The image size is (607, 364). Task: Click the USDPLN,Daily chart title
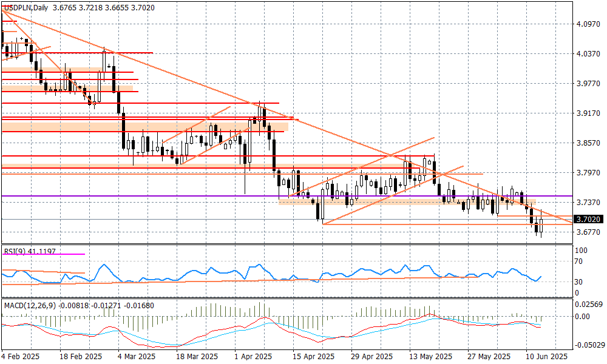pos(25,7)
